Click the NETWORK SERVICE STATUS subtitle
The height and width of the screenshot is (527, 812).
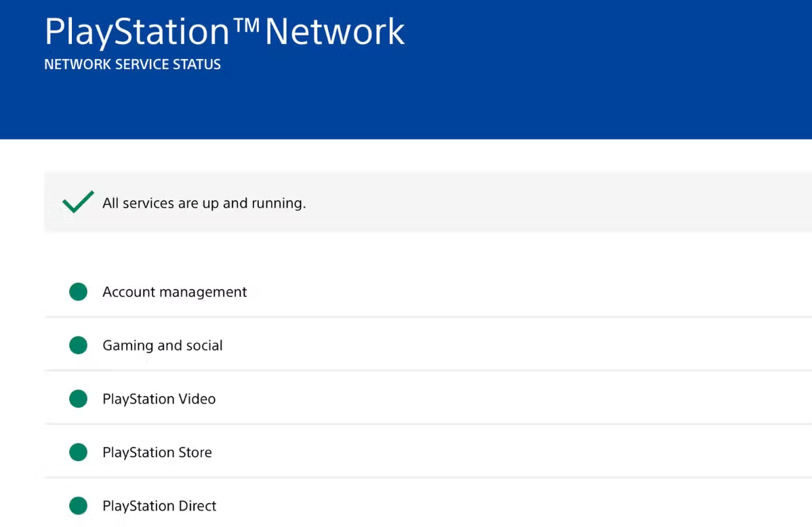coord(133,64)
